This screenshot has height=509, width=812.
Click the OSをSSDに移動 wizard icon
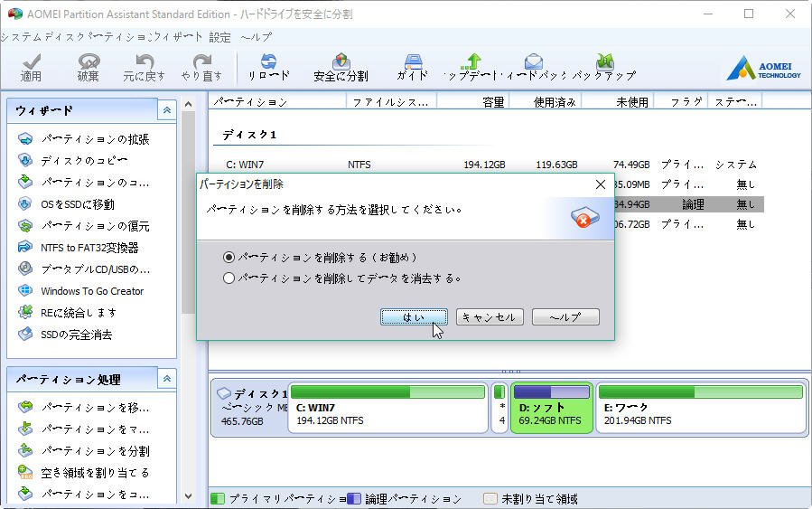(25, 203)
